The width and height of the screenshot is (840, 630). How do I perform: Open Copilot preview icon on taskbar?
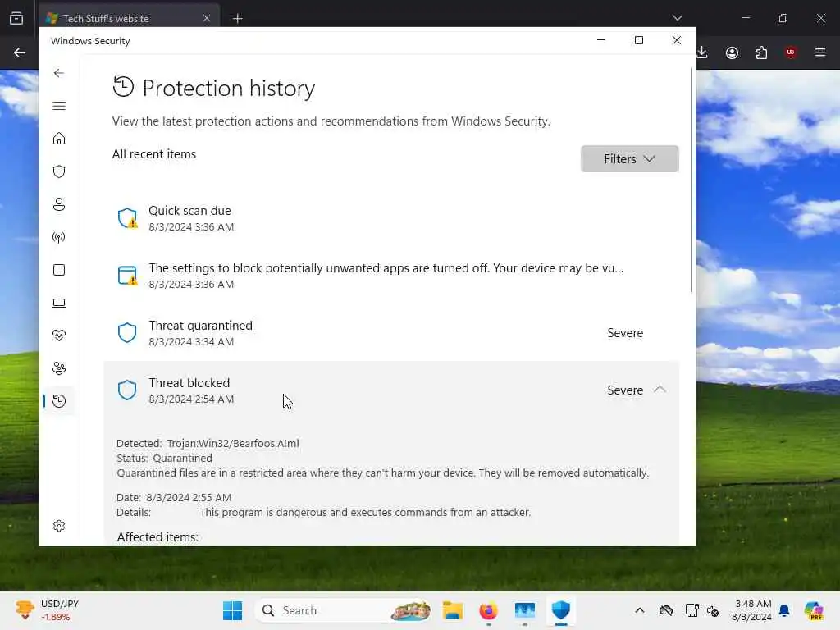tap(814, 610)
